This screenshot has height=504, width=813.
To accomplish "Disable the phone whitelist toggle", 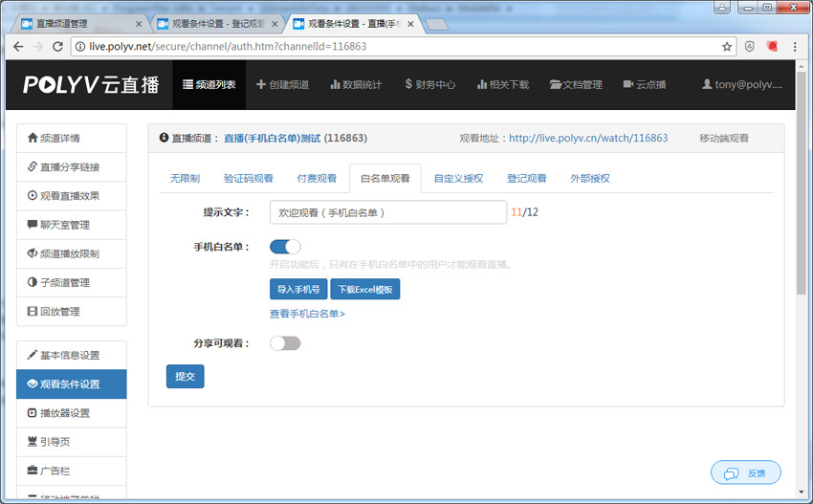I will click(285, 247).
